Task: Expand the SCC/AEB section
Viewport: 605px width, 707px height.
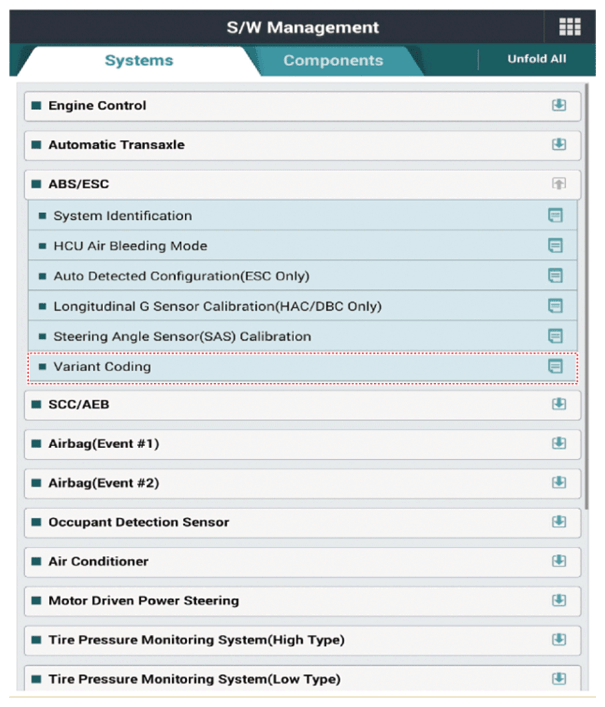Action: [559, 404]
